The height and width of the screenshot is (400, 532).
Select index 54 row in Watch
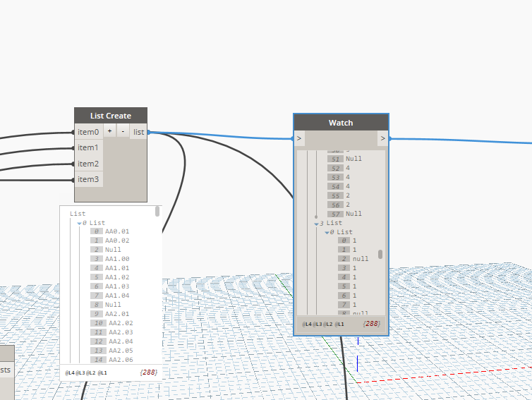(339, 186)
